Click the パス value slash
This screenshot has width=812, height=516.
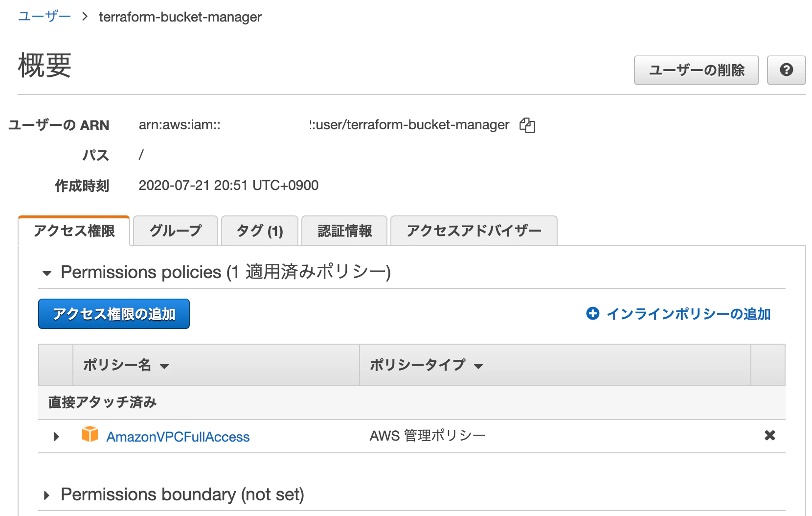click(x=141, y=155)
